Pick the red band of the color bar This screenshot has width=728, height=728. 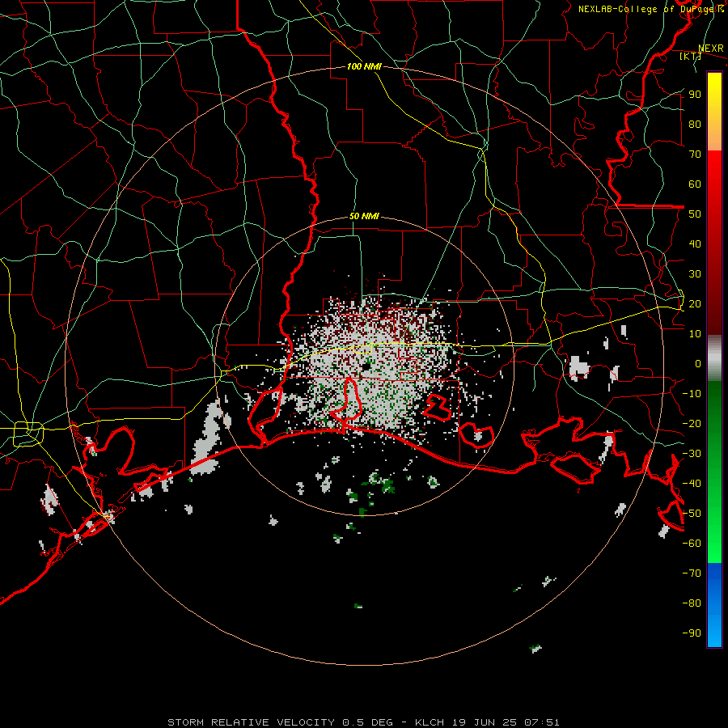[x=714, y=243]
